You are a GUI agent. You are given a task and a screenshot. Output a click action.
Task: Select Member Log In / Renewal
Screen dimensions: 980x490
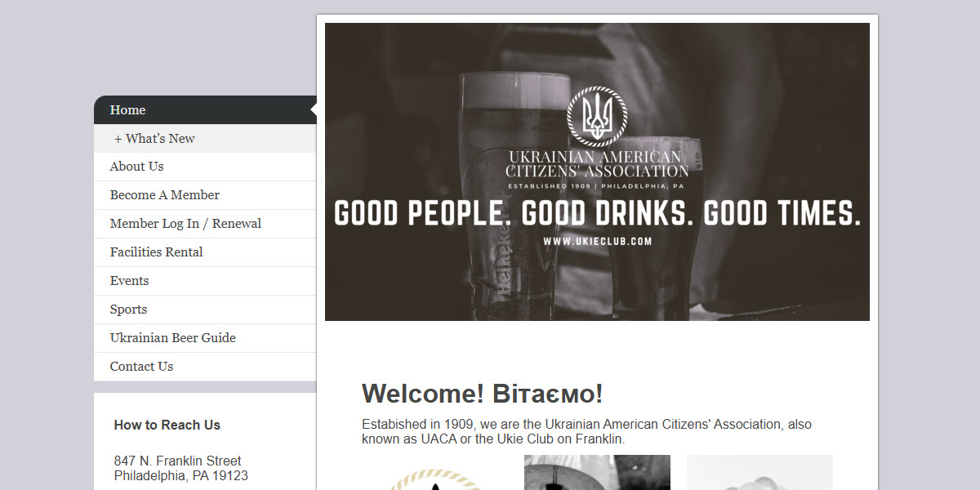tap(205, 224)
